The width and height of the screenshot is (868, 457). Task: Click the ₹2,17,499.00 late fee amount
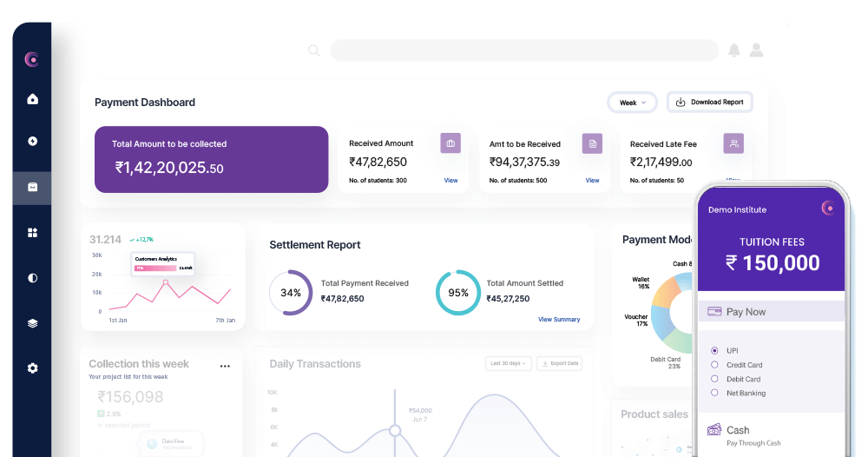pos(661,162)
